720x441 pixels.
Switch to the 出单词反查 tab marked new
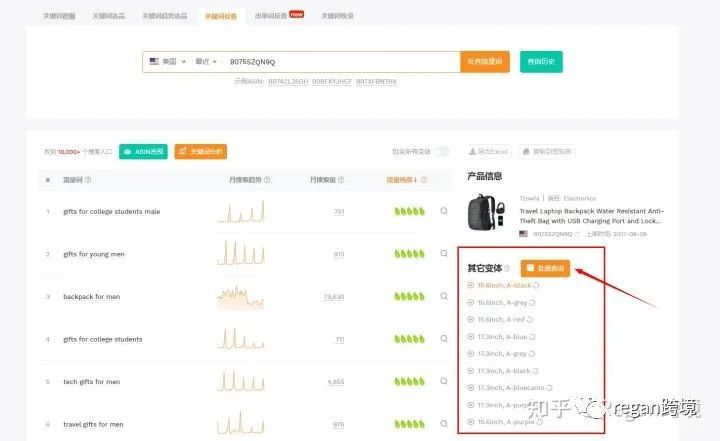pyautogui.click(x=279, y=16)
